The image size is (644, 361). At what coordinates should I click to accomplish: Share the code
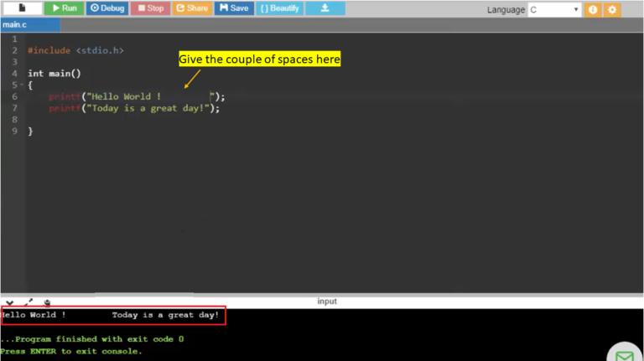coord(192,8)
